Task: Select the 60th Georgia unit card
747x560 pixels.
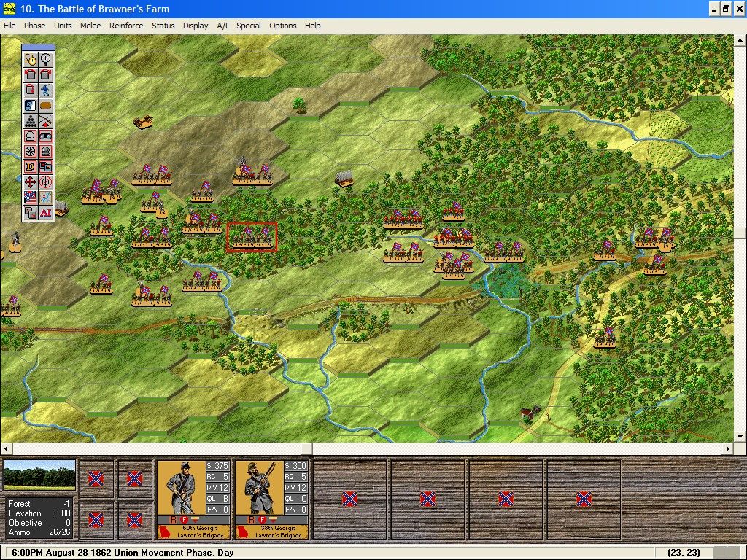Action: coord(193,498)
